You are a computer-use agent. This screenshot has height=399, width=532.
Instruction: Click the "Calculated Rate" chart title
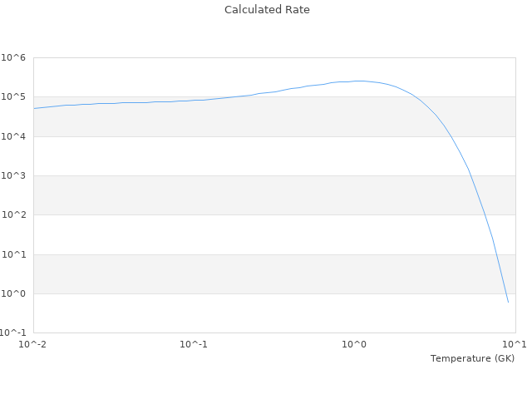(x=266, y=10)
